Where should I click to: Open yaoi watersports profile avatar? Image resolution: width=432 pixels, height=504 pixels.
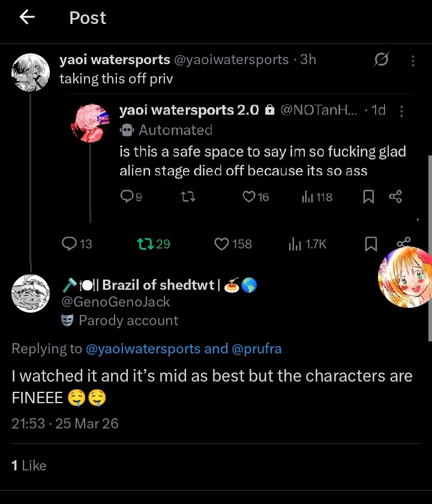(30, 72)
